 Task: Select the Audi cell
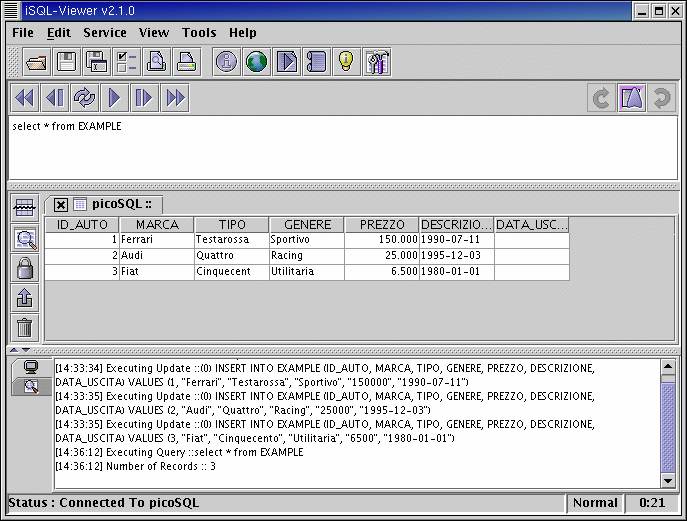click(x=157, y=255)
